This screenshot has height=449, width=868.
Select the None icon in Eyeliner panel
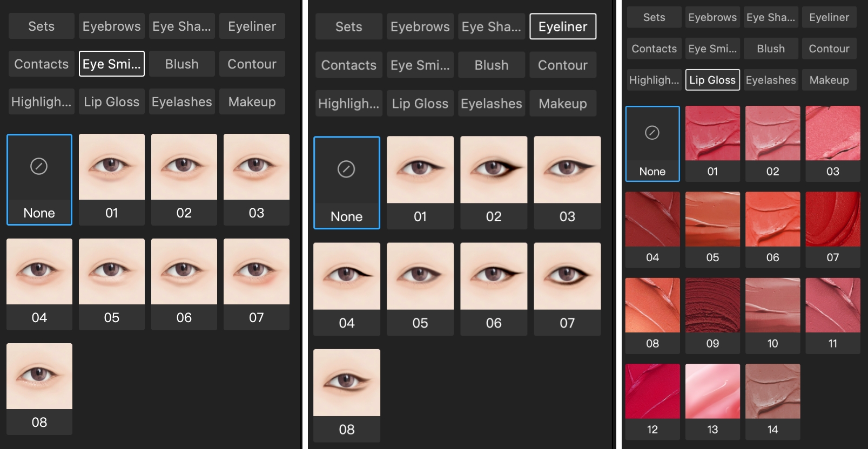[346, 182]
